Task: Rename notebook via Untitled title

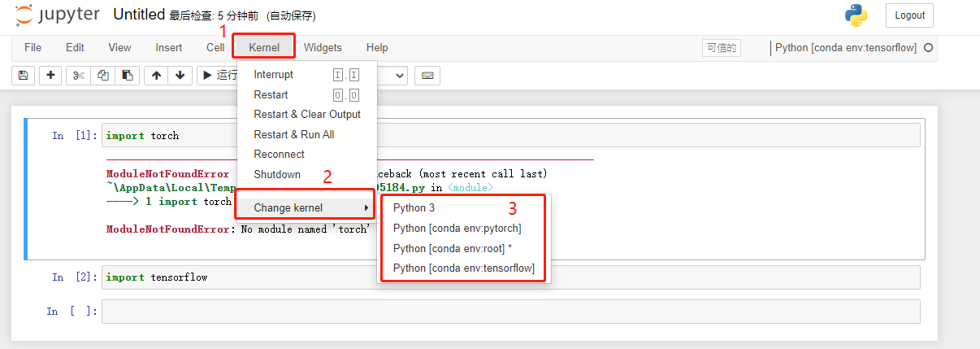Action: coord(139,15)
